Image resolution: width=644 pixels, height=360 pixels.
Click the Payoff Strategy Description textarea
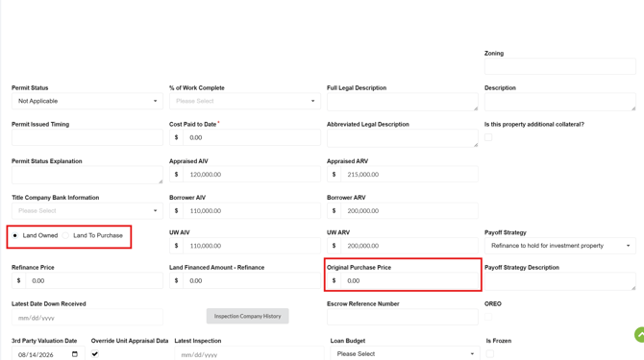tap(559, 281)
